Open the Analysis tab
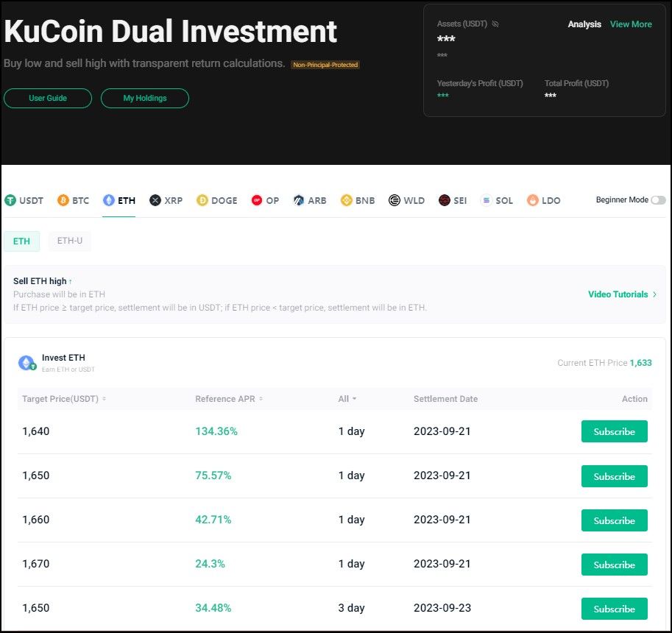Screen dimensions: 672x633 [x=584, y=24]
